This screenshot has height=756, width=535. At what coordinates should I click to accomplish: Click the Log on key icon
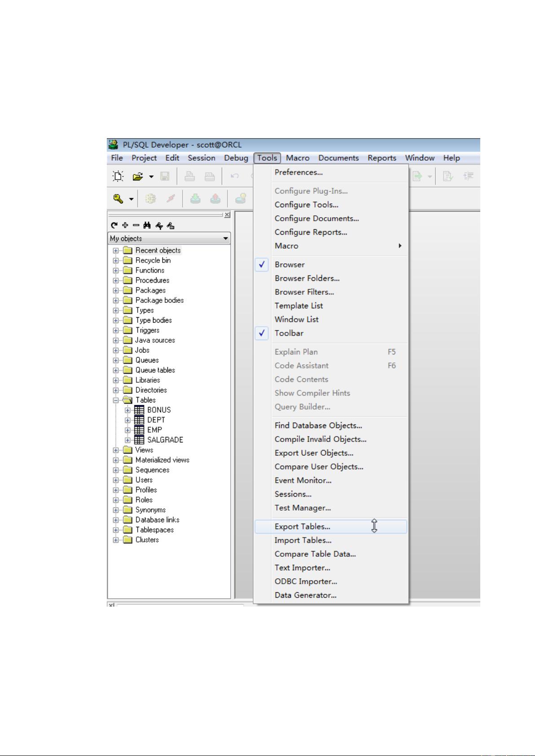118,198
